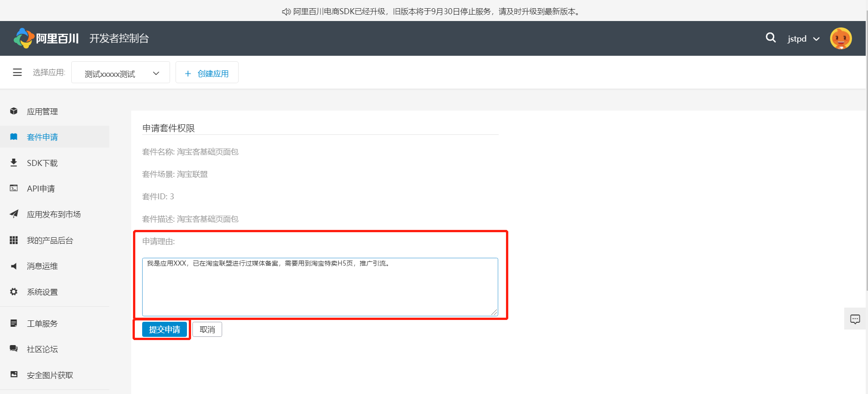868x394 pixels.
Task: Toggle the hamburger sidebar menu icon
Action: click(x=17, y=72)
